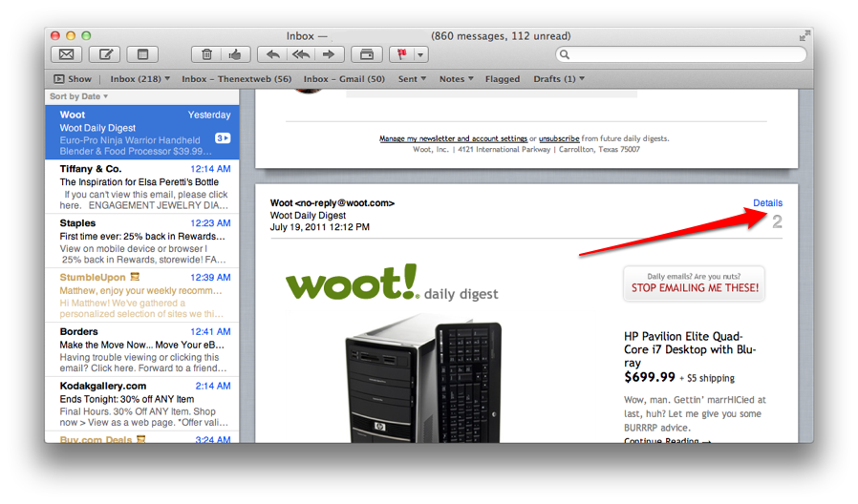
Task: Open the flag color dropdown arrow
Action: 420,54
